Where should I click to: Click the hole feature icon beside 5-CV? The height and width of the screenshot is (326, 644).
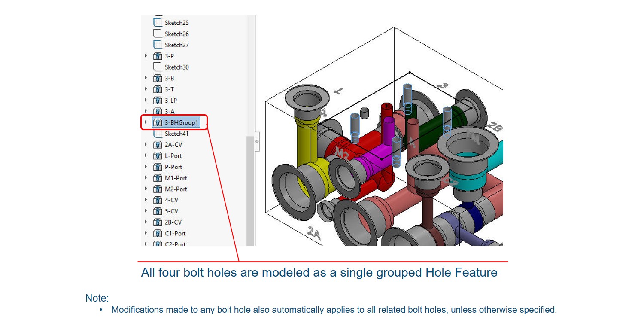pos(157,211)
